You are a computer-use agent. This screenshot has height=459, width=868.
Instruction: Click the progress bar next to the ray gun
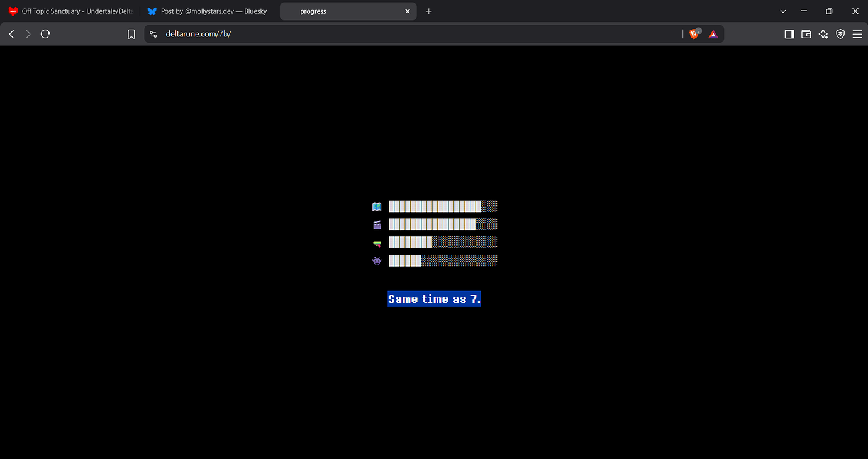tap(443, 242)
